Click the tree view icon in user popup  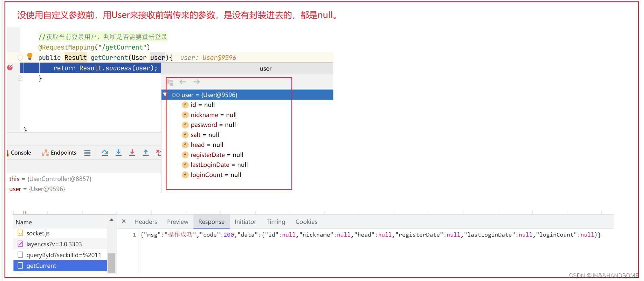(x=170, y=82)
